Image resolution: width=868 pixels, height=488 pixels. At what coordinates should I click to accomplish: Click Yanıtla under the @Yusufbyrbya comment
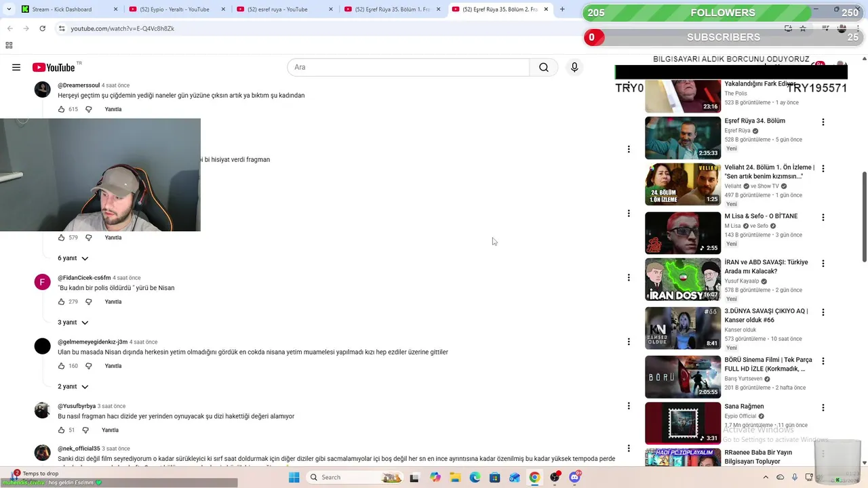(110, 430)
